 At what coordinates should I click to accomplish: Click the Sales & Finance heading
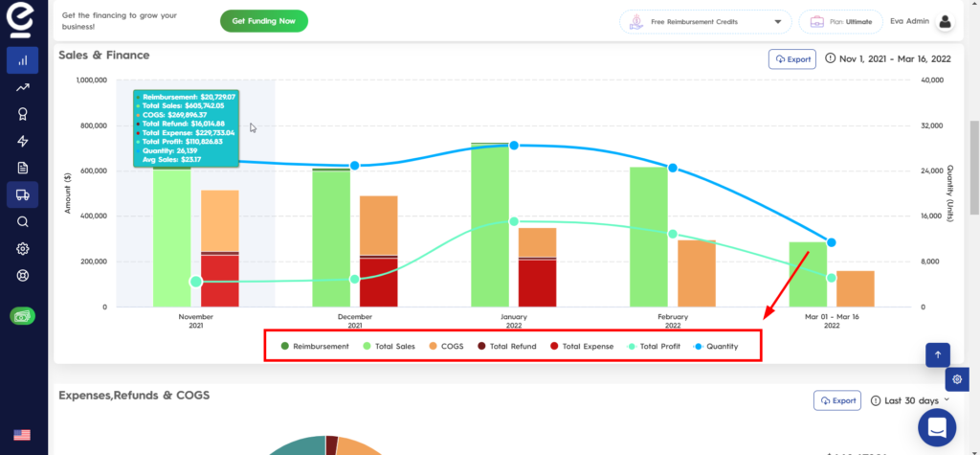coord(104,55)
